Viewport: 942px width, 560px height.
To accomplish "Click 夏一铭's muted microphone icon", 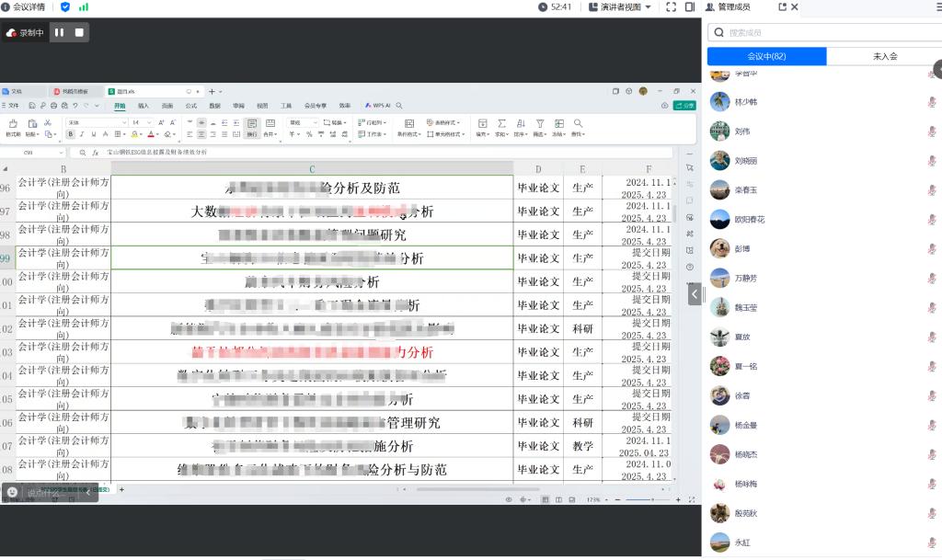I will click(932, 366).
